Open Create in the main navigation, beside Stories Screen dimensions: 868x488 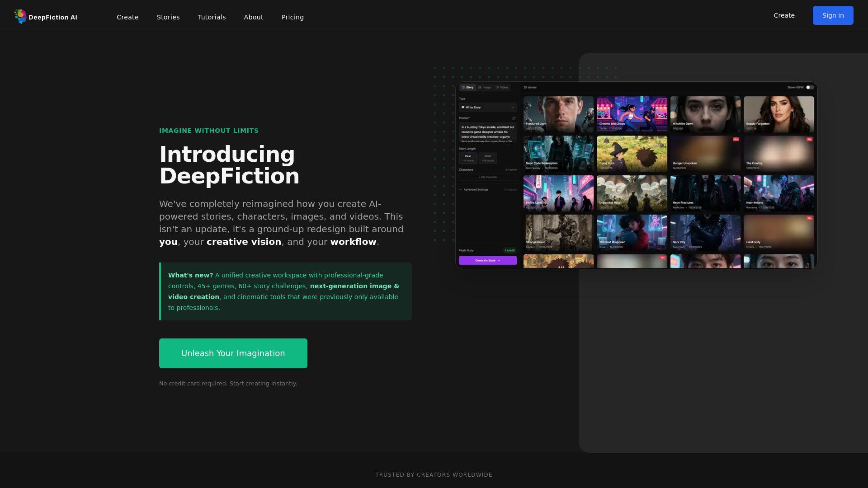[x=127, y=17]
